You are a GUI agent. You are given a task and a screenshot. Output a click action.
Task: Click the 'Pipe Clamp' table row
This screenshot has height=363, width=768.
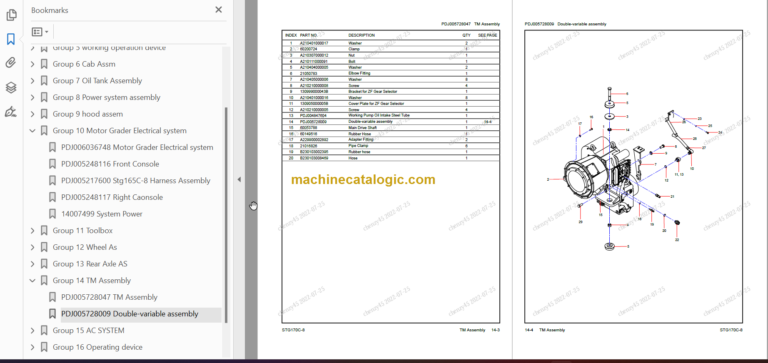pyautogui.click(x=391, y=145)
